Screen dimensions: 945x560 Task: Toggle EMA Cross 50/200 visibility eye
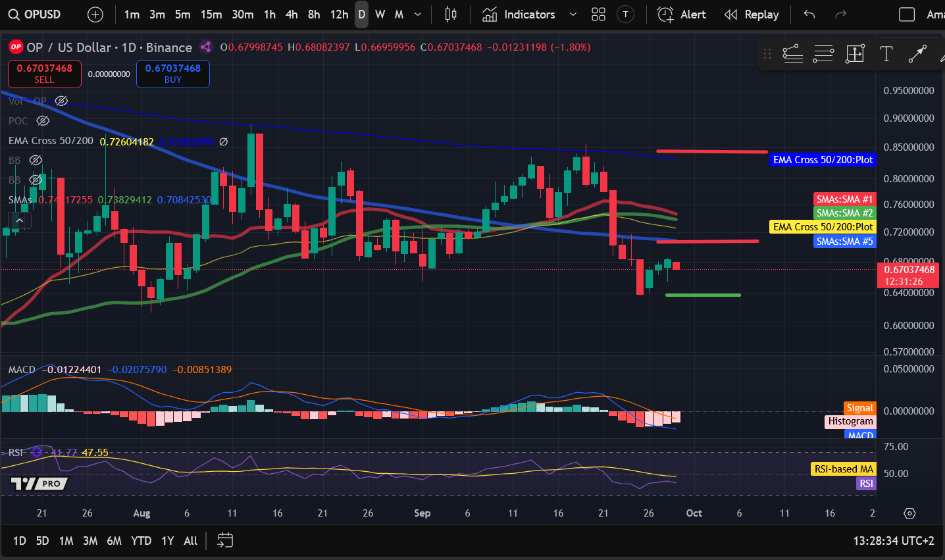point(223,141)
